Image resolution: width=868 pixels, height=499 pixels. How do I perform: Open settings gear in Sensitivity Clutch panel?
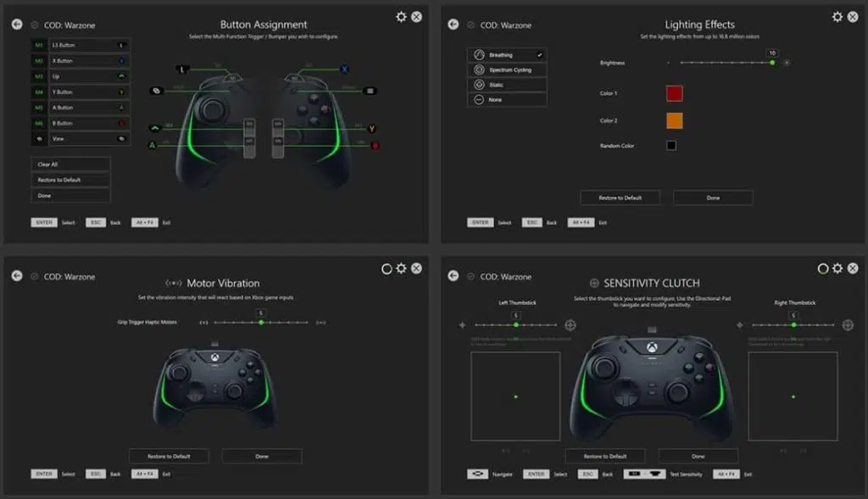pyautogui.click(x=837, y=269)
